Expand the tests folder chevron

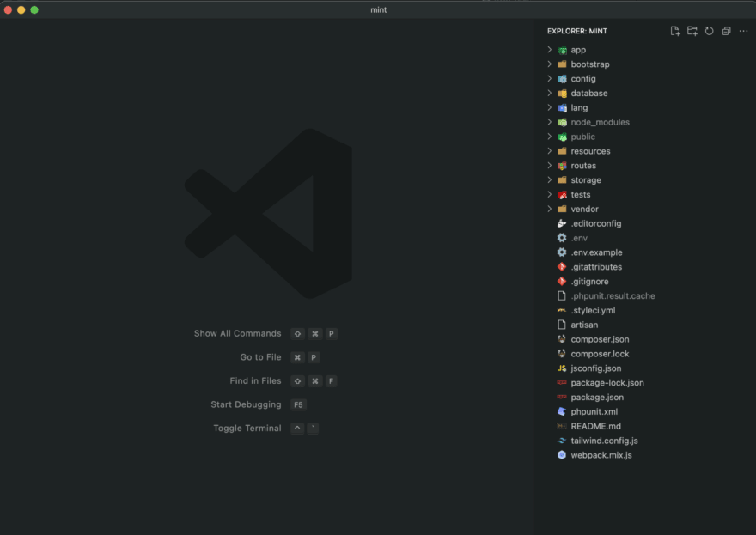pyautogui.click(x=549, y=194)
